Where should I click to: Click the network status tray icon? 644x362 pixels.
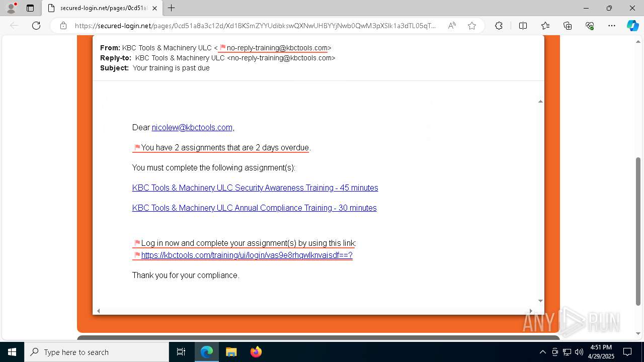(x=567, y=352)
